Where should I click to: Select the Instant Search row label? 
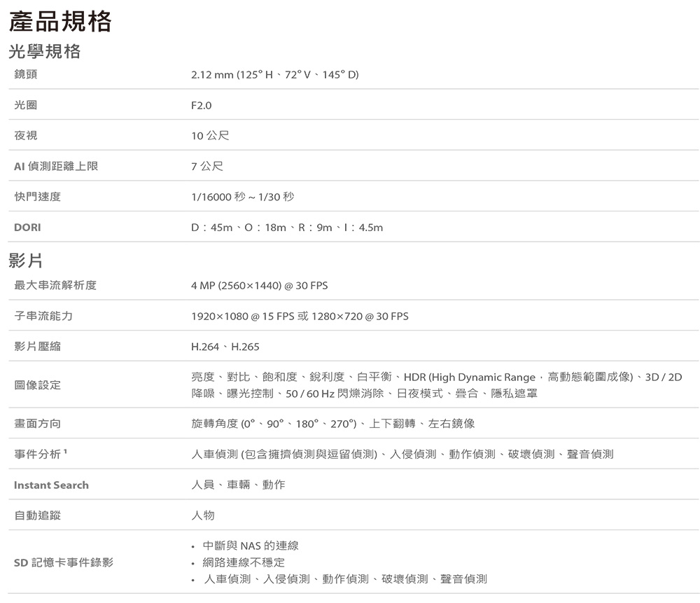pos(51,485)
